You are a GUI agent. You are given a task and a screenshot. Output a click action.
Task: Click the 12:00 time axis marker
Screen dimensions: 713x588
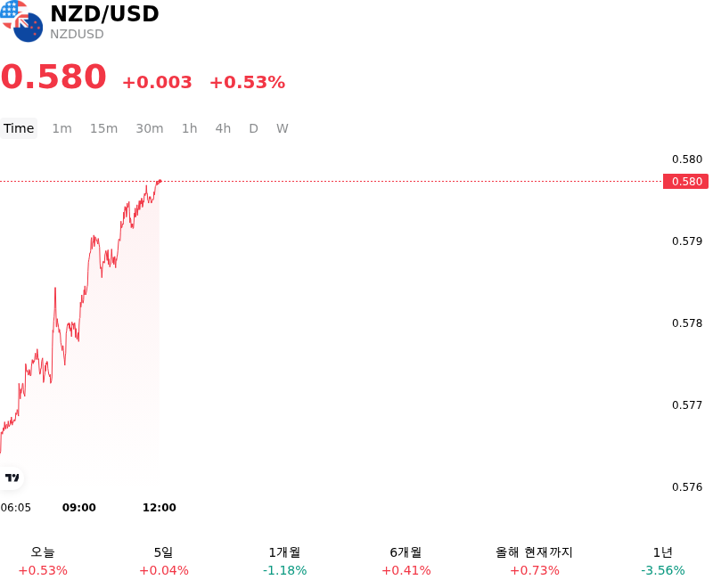click(x=160, y=507)
